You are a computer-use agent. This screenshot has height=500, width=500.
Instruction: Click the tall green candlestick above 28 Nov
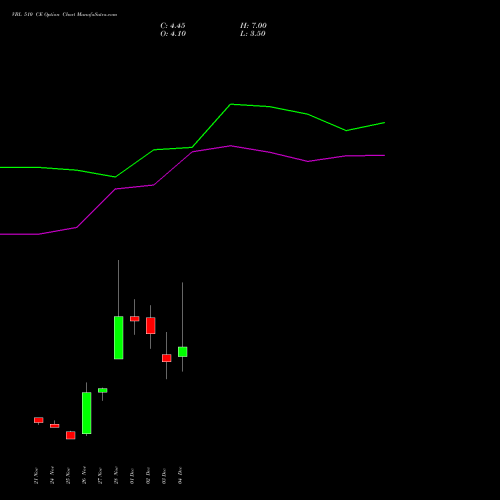119,338
